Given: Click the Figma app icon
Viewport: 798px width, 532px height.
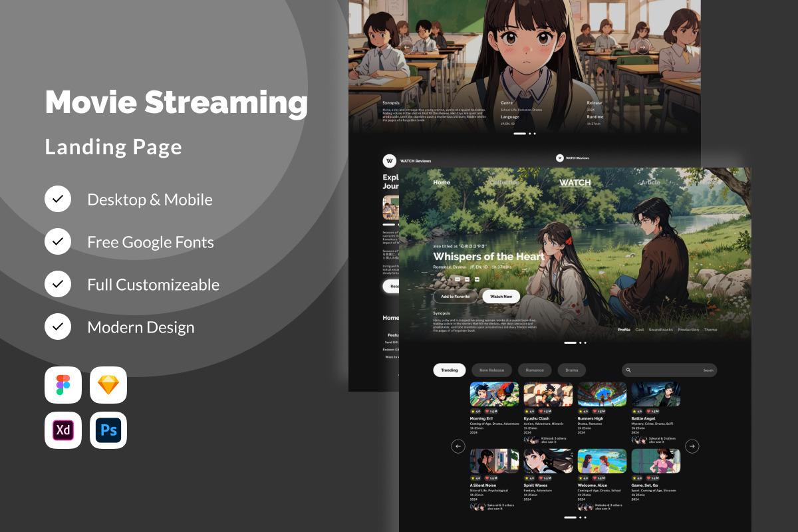Looking at the screenshot, I should (63, 385).
